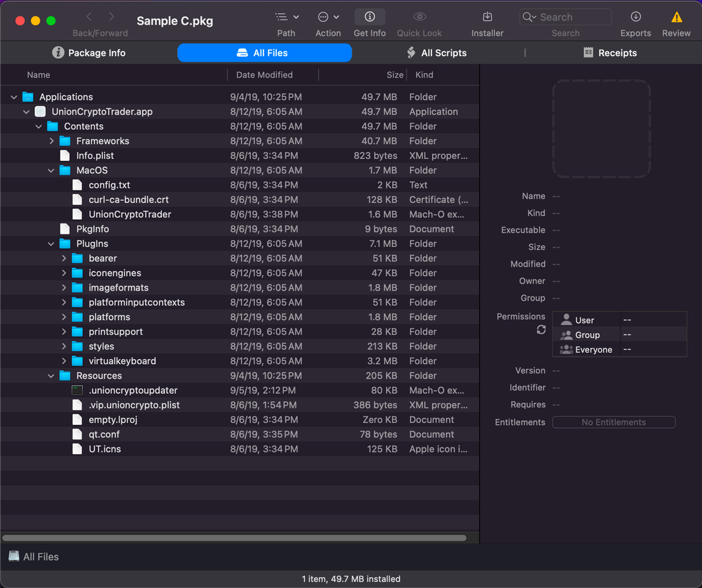The height and width of the screenshot is (588, 702).
Task: Collapse the Resources folder
Action: 51,376
